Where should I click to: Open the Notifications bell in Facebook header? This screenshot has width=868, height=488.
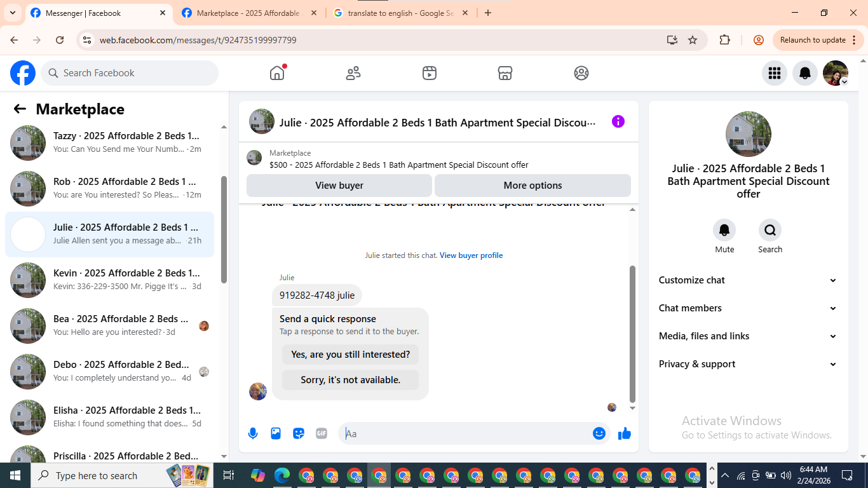805,73
